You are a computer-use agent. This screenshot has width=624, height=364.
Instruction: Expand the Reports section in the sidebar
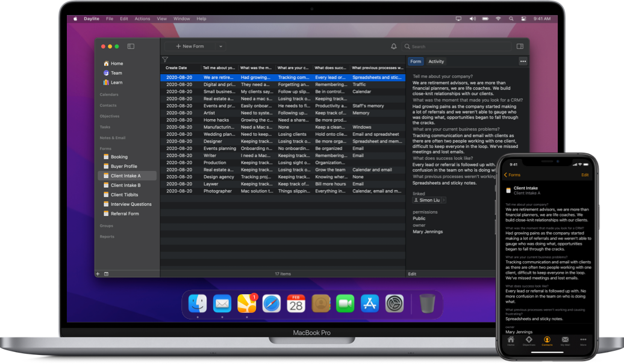click(107, 236)
